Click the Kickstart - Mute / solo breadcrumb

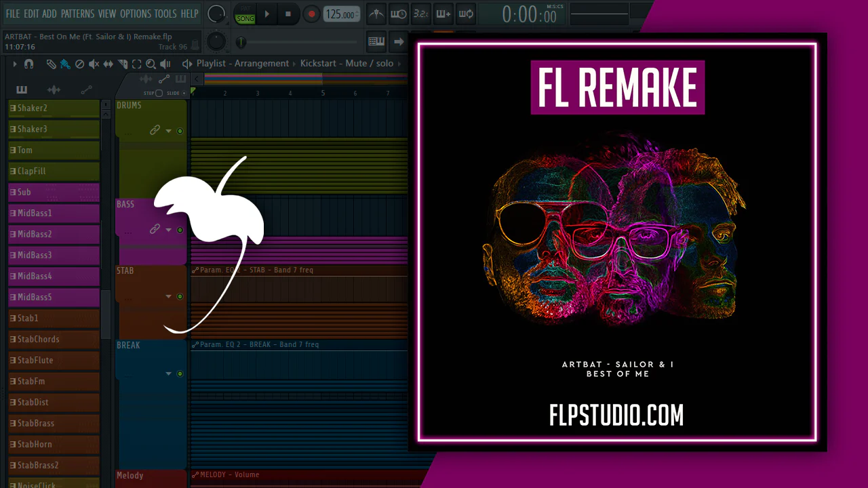pyautogui.click(x=347, y=64)
